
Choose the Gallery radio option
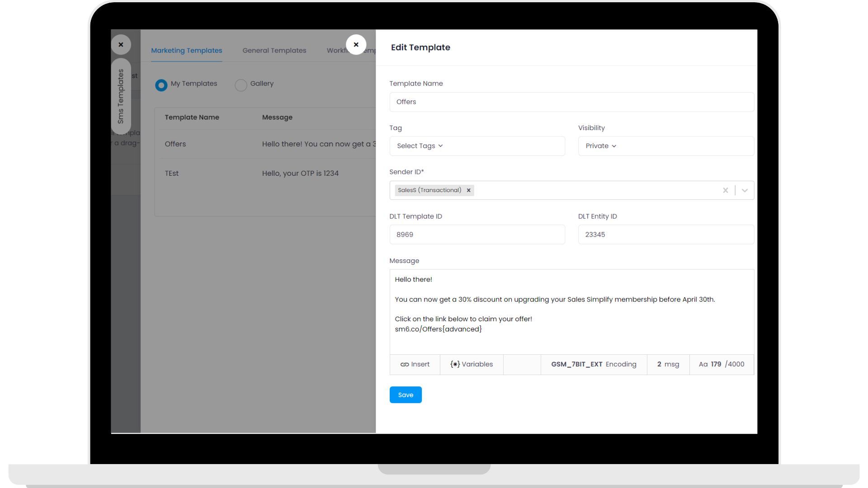[241, 85]
